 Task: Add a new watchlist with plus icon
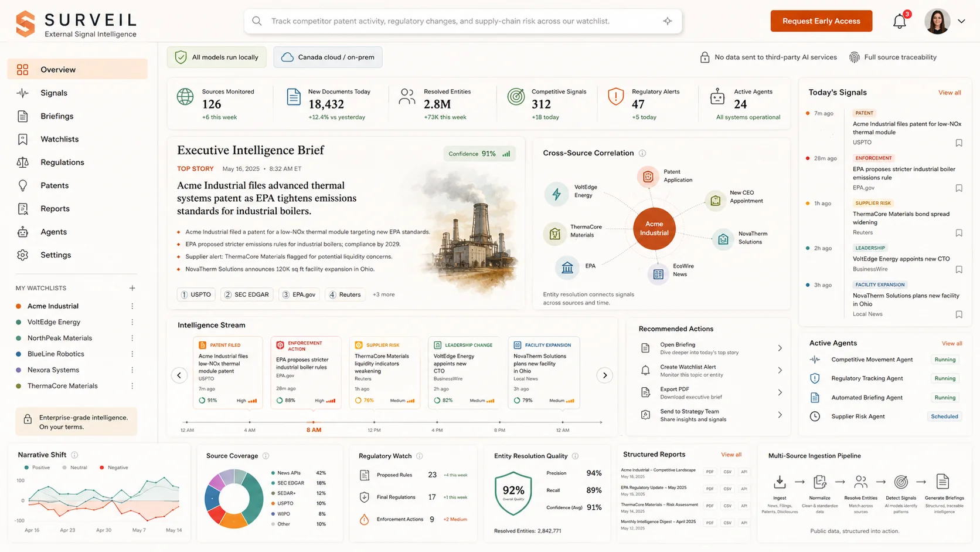132,288
